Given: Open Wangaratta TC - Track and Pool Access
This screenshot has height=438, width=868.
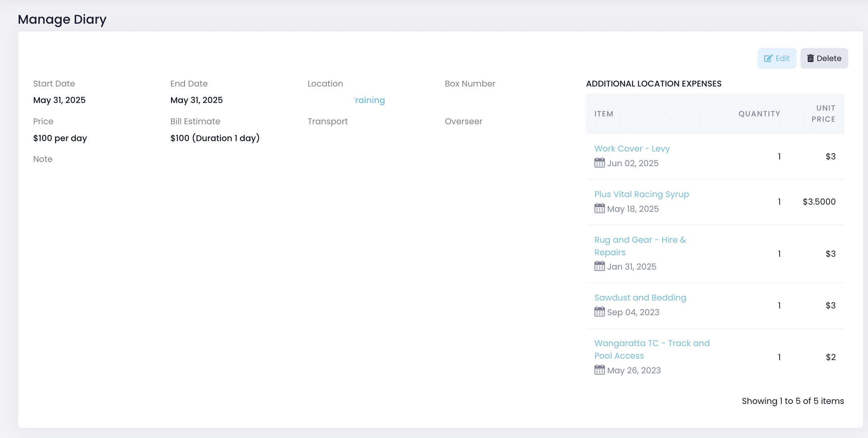Looking at the screenshot, I should (x=652, y=344).
